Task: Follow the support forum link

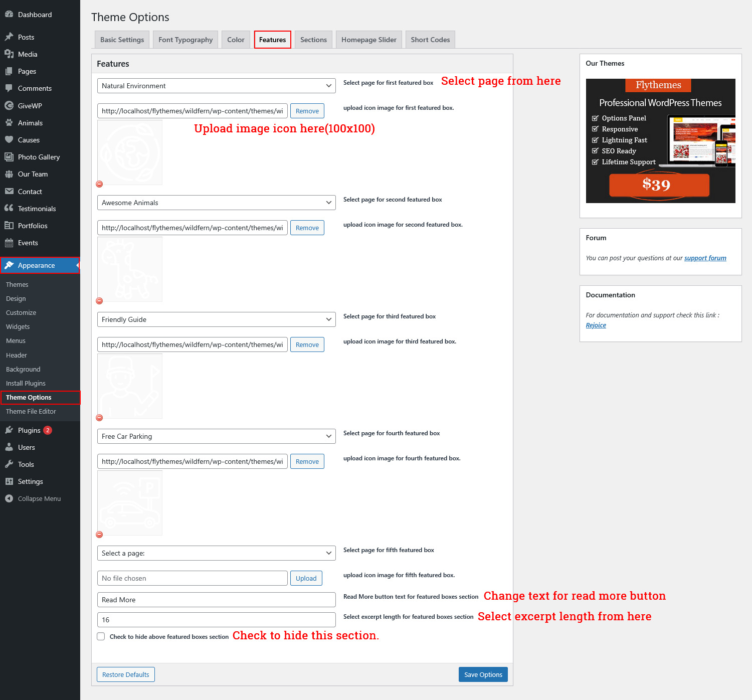Action: tap(705, 258)
